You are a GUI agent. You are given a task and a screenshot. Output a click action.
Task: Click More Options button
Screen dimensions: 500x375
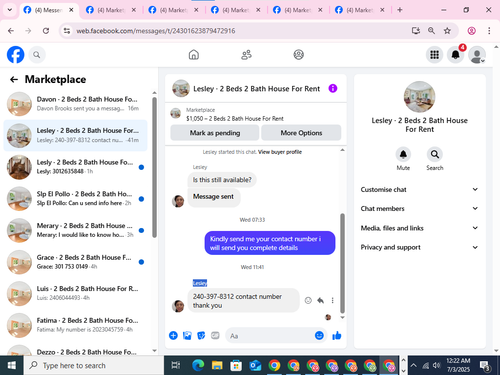tap(301, 133)
